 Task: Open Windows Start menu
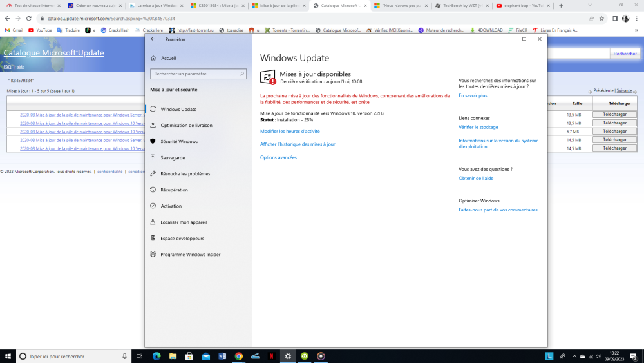click(7, 357)
